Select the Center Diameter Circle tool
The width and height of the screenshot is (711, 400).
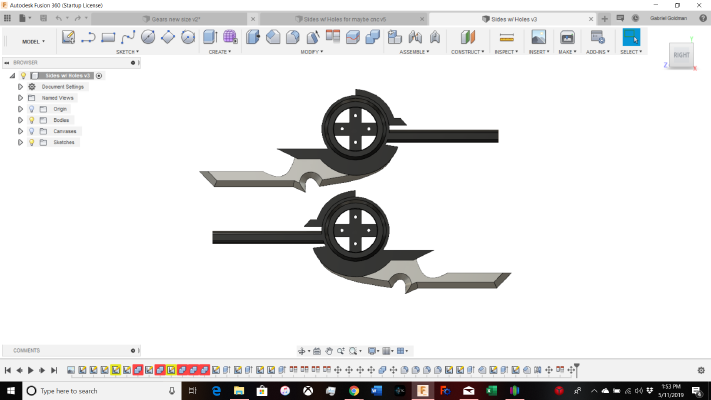[x=148, y=37]
